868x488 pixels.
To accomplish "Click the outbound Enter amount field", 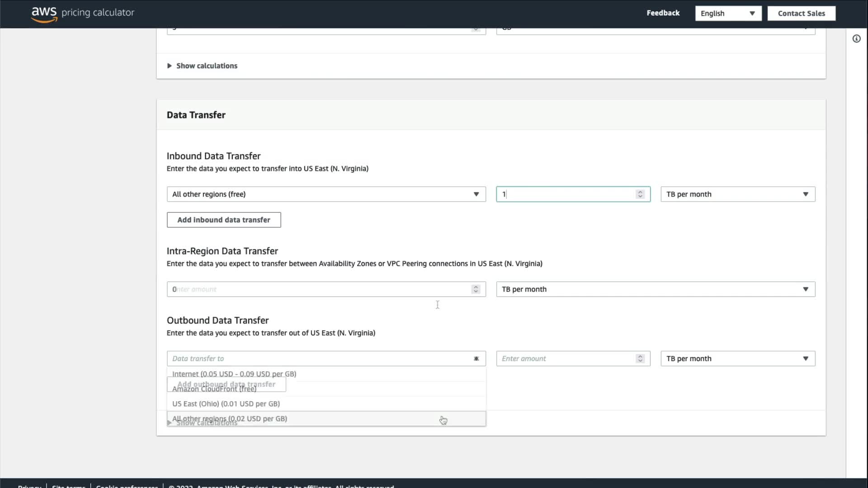I will coord(565,359).
